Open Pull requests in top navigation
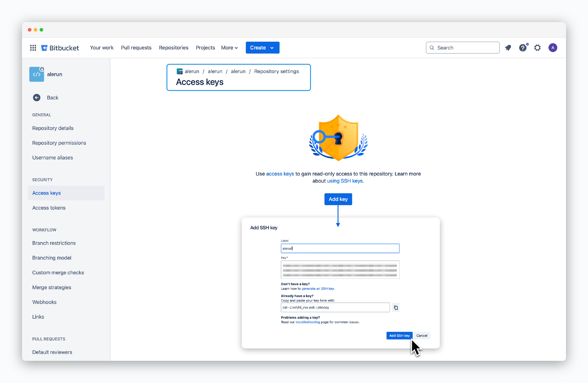This screenshot has height=383, width=588. 136,48
